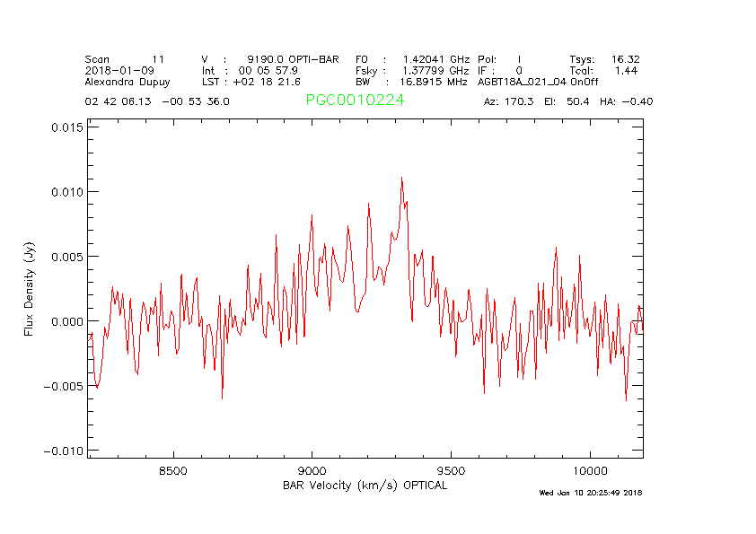Image resolution: width=756 pixels, height=534 pixels.
Task: Select the 8500 x-axis tick label
Action: click(x=172, y=470)
